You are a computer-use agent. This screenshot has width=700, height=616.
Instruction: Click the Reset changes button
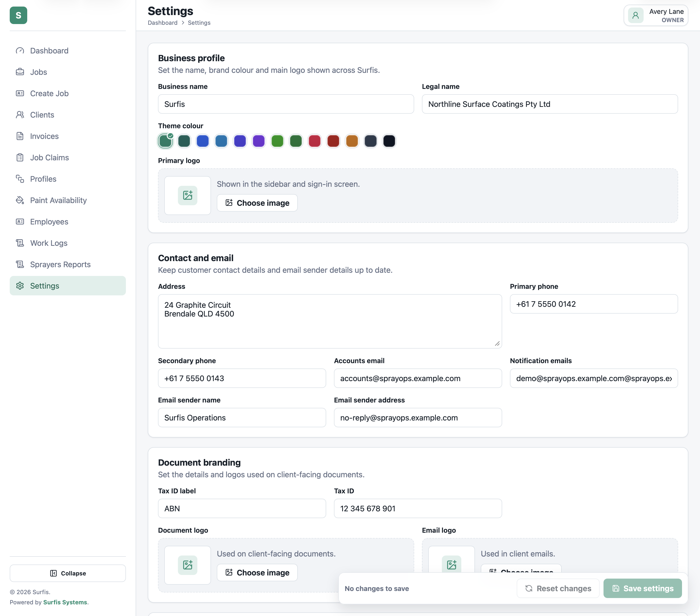click(558, 588)
